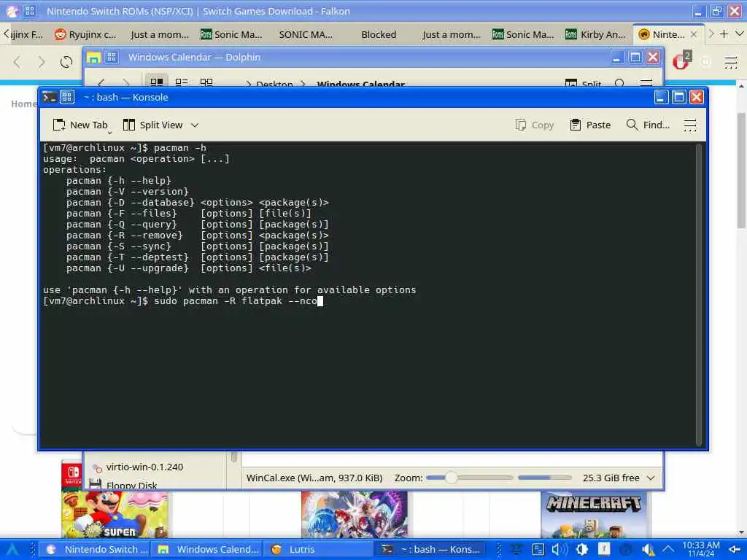Open a New Tab in Konsole
Screen dimensions: 747x560
(x=80, y=125)
